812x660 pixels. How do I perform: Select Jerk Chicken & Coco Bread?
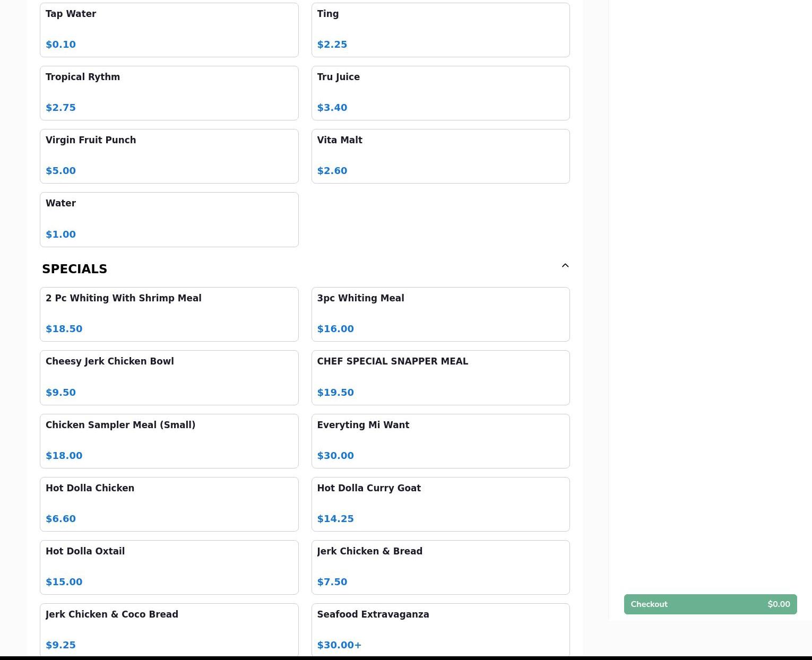tap(169, 630)
